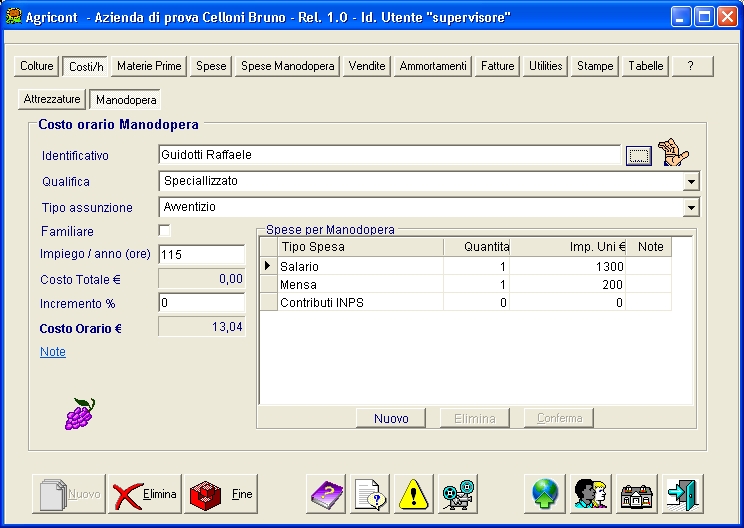
Task: Open the Attrezzature sub-tab
Action: coord(52,99)
